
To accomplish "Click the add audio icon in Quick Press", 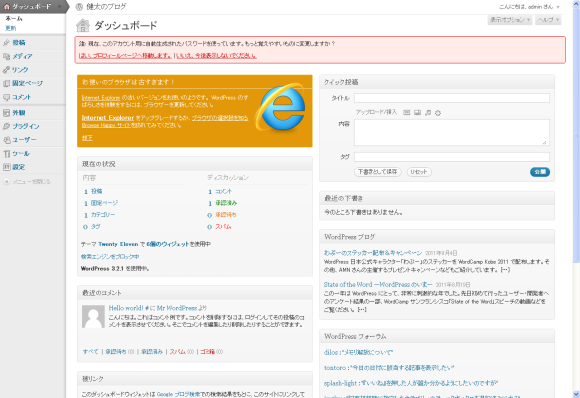I will 428,112.
